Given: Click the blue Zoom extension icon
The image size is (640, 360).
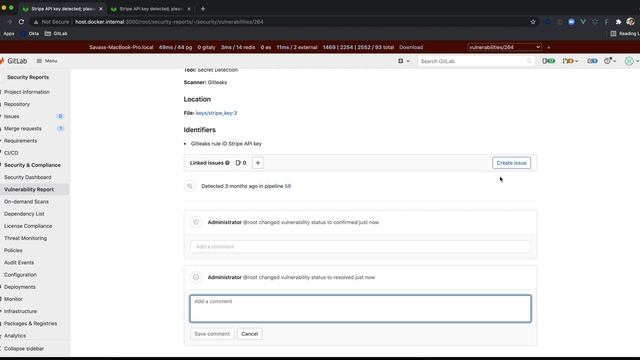Looking at the screenshot, I should coord(571,22).
